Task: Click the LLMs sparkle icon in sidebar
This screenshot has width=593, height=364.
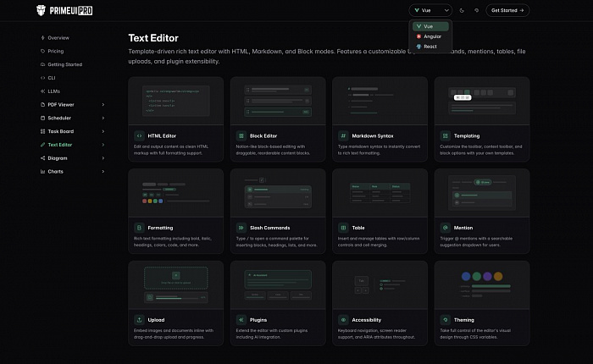Action: [42, 91]
